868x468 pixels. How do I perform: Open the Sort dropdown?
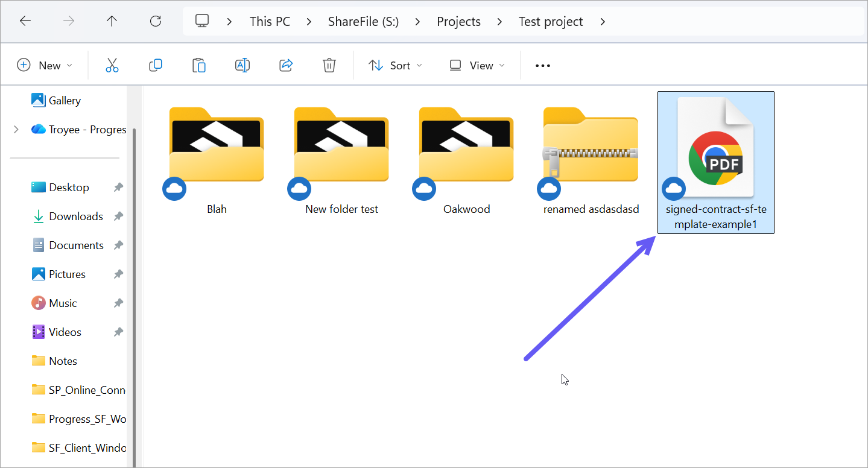point(395,65)
